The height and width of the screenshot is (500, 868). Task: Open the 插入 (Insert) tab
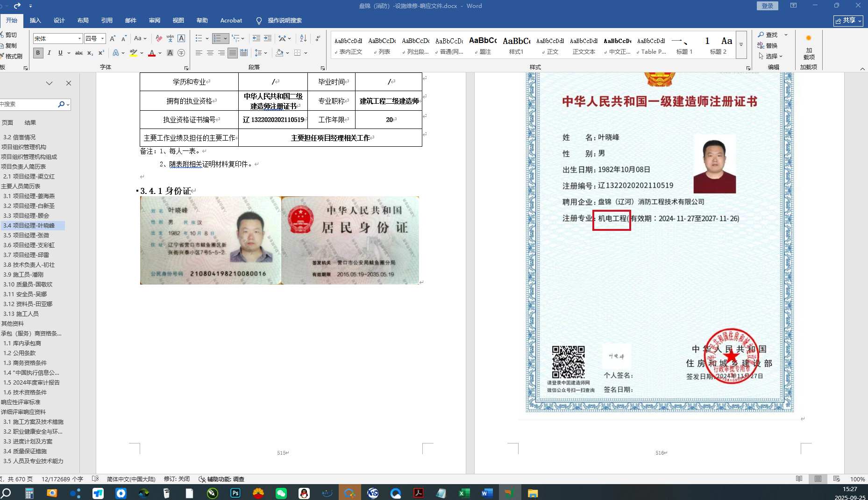[x=36, y=21]
